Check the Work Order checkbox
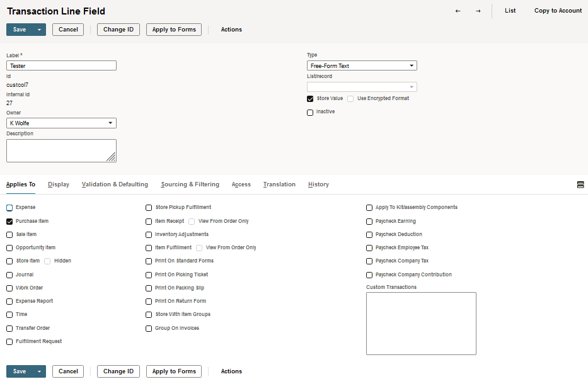The height and width of the screenshot is (384, 588). click(9, 288)
